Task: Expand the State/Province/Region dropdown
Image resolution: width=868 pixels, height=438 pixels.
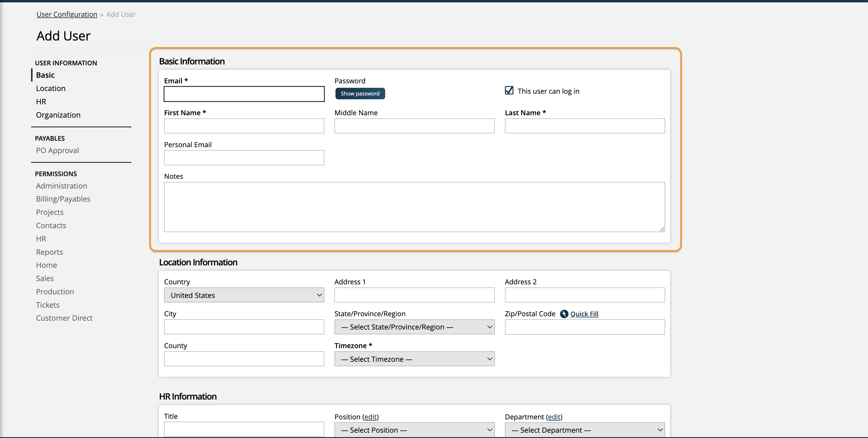Action: point(414,327)
